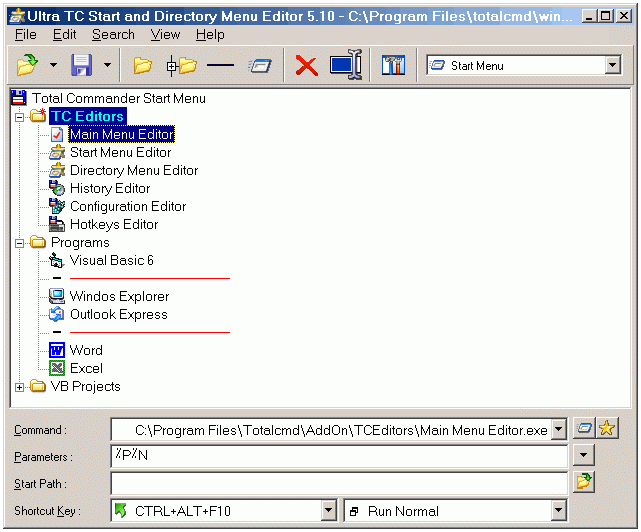Click the Add folder toolbar icon

point(142,65)
